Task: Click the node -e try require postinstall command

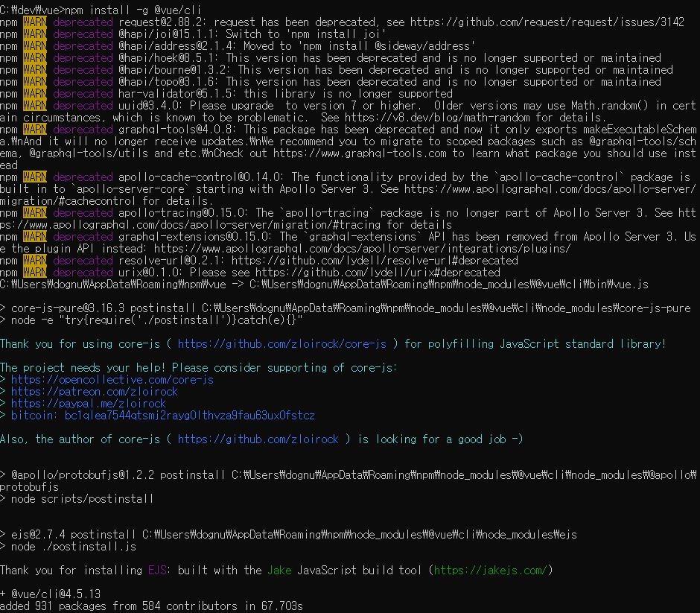Action: (156, 320)
